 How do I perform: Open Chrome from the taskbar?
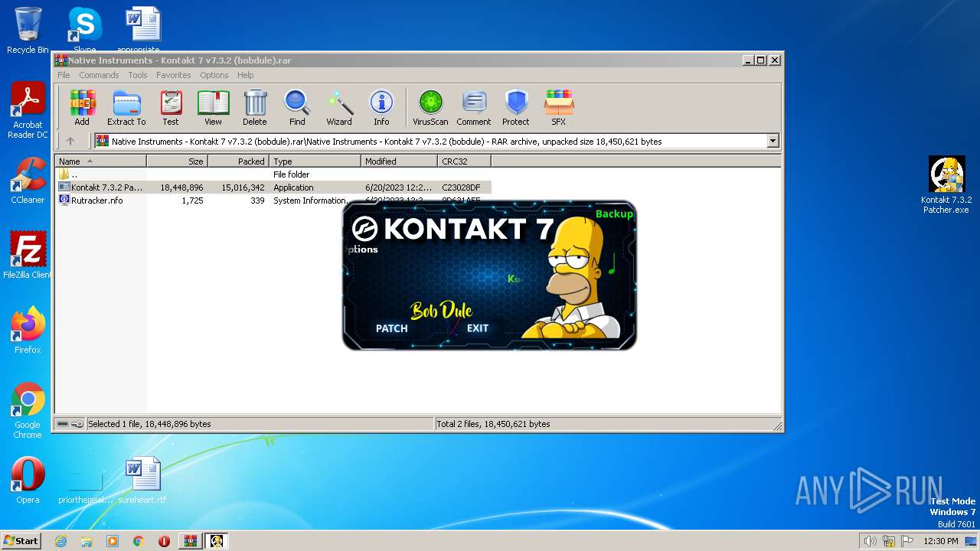click(138, 541)
